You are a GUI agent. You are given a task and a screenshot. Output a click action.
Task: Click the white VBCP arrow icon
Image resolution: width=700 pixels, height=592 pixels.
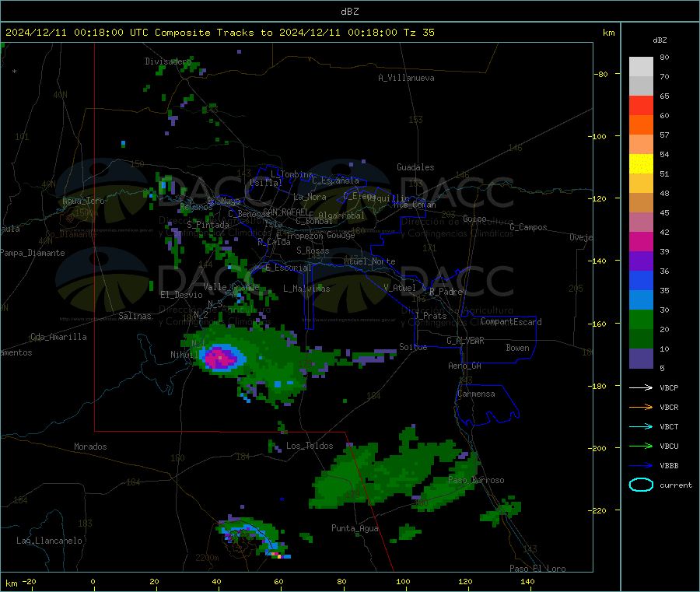(x=641, y=387)
